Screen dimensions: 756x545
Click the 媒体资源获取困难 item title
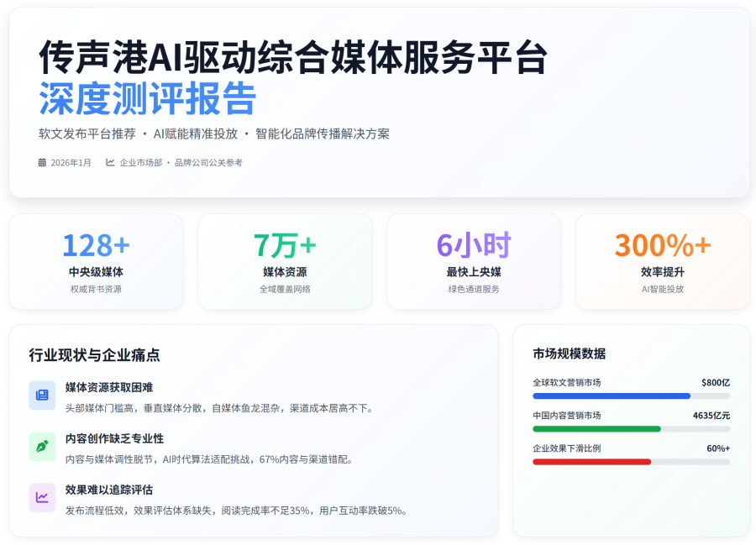(109, 387)
